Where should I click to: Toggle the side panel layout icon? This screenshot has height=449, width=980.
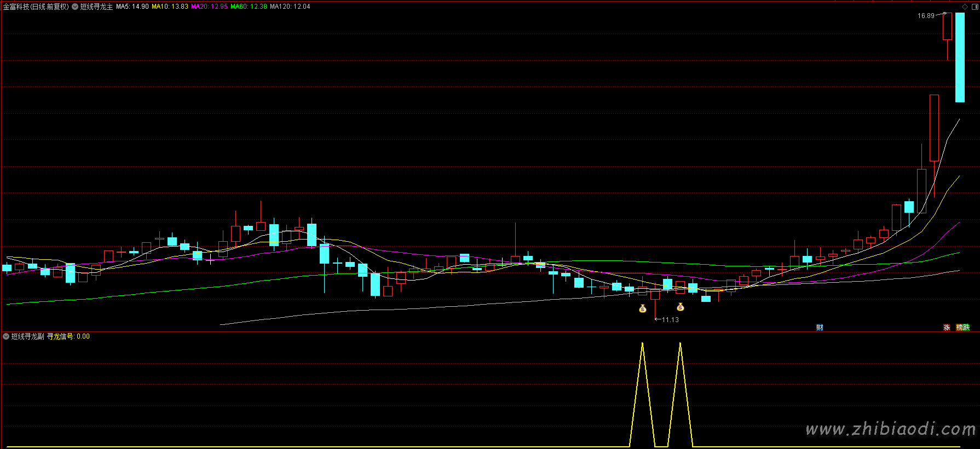974,7
